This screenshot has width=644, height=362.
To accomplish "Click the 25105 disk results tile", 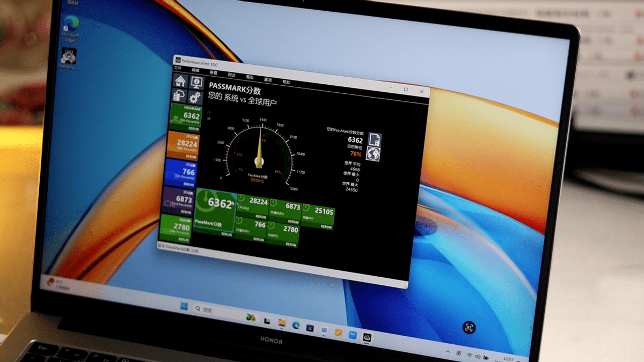I will click(x=318, y=217).
